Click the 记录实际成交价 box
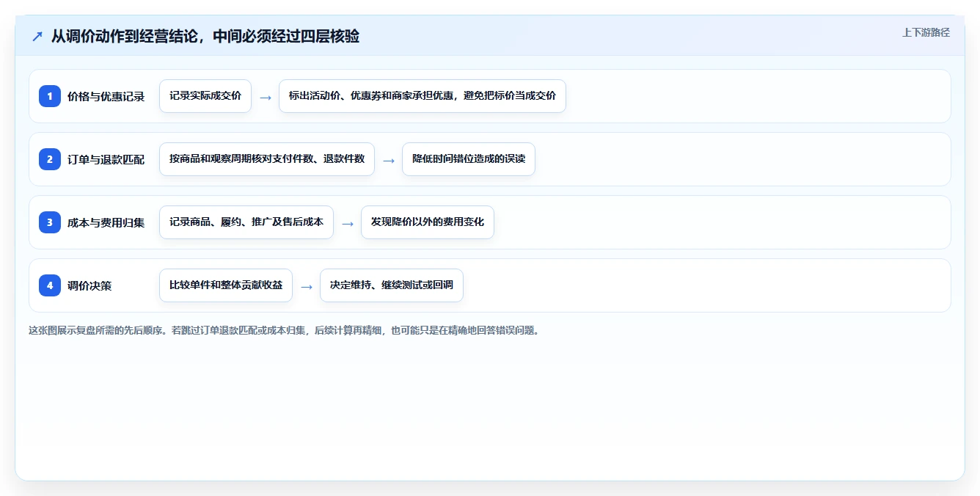 (205, 96)
